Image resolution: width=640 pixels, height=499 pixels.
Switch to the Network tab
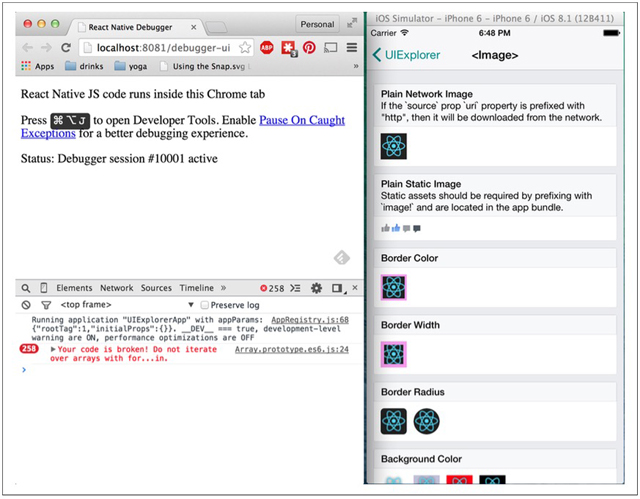(x=116, y=288)
